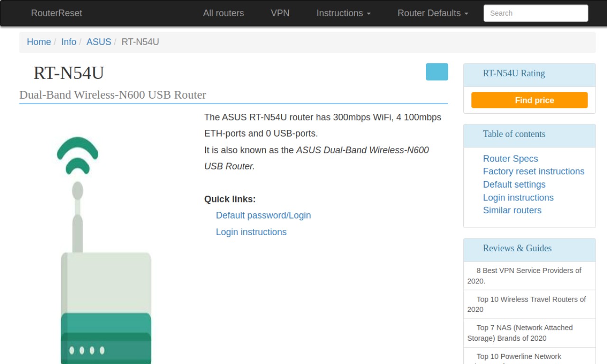Open Login instructions in table of contents
This screenshot has width=607, height=364.
point(518,198)
